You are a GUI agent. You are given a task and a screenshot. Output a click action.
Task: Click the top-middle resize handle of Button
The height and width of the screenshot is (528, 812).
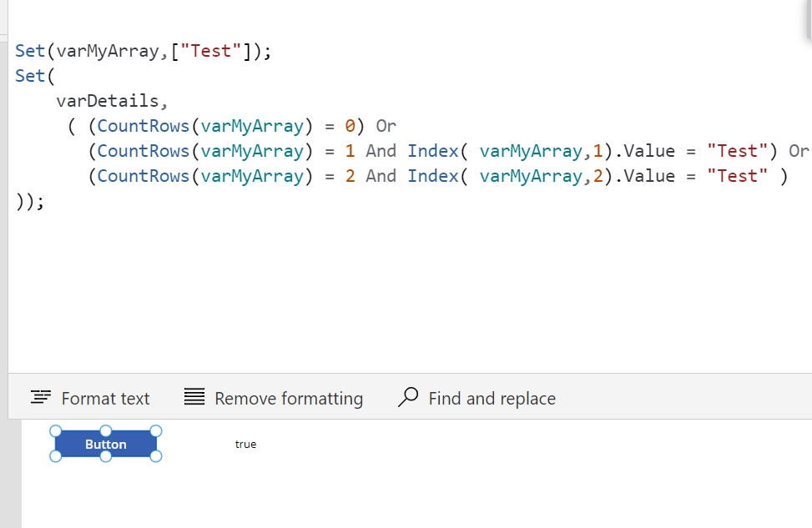point(106,431)
